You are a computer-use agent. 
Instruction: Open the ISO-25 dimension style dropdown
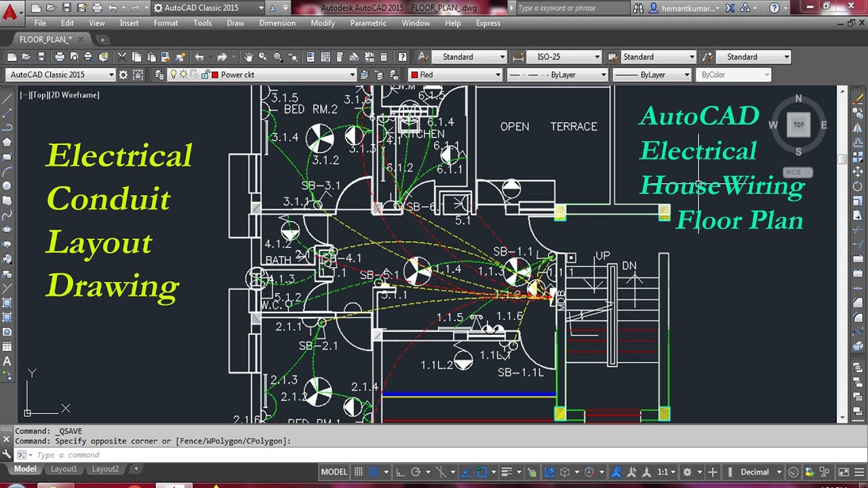pos(564,57)
